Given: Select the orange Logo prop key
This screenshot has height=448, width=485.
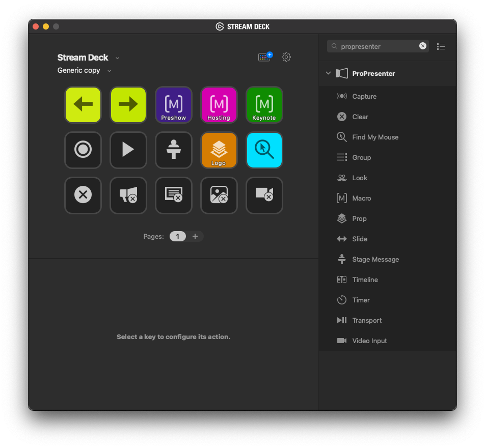Looking at the screenshot, I should [219, 150].
